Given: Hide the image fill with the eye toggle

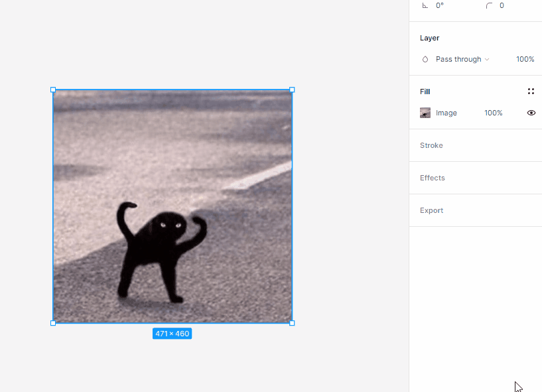Looking at the screenshot, I should (x=531, y=113).
